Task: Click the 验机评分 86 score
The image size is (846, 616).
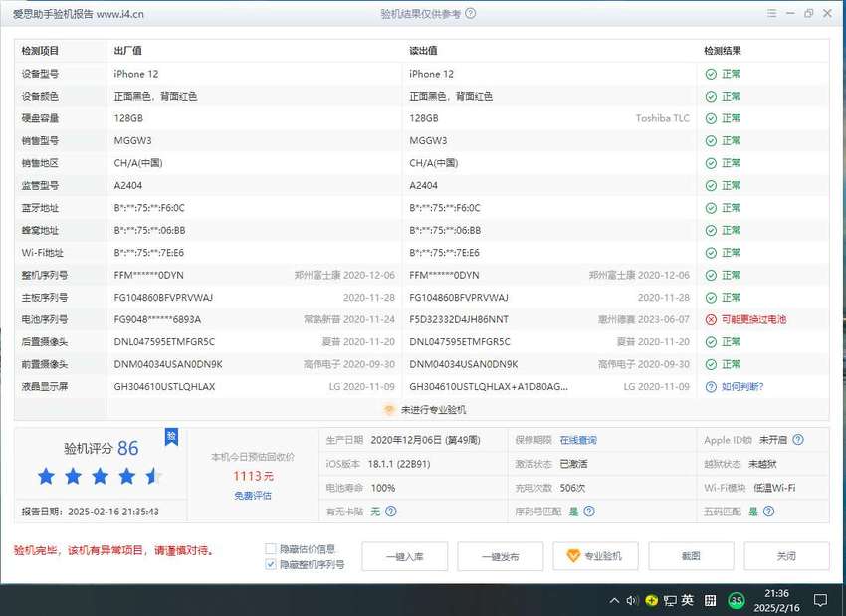Action: 101,448
